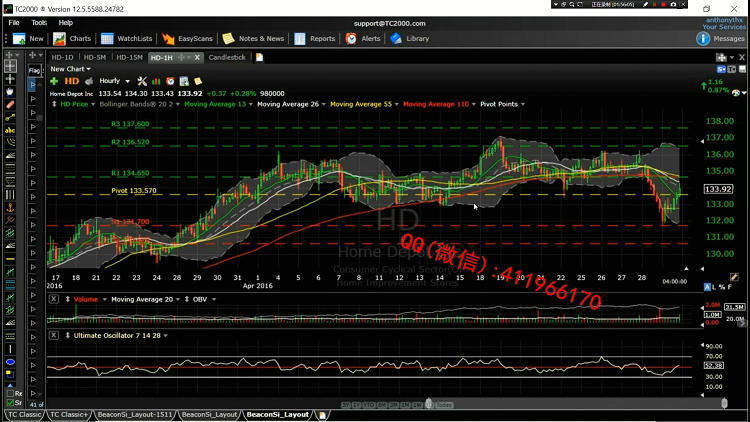
Task: Open Volume indicator label
Action: pos(86,299)
